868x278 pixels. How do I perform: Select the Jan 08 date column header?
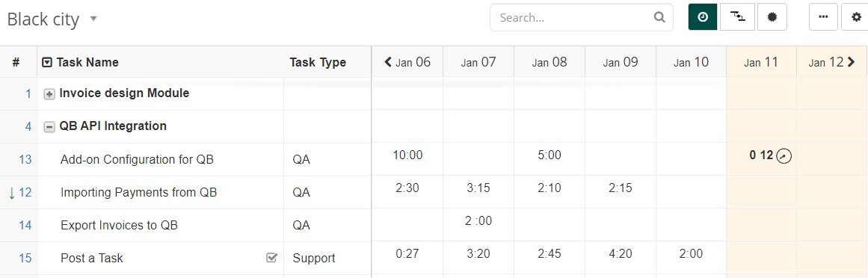(x=550, y=62)
